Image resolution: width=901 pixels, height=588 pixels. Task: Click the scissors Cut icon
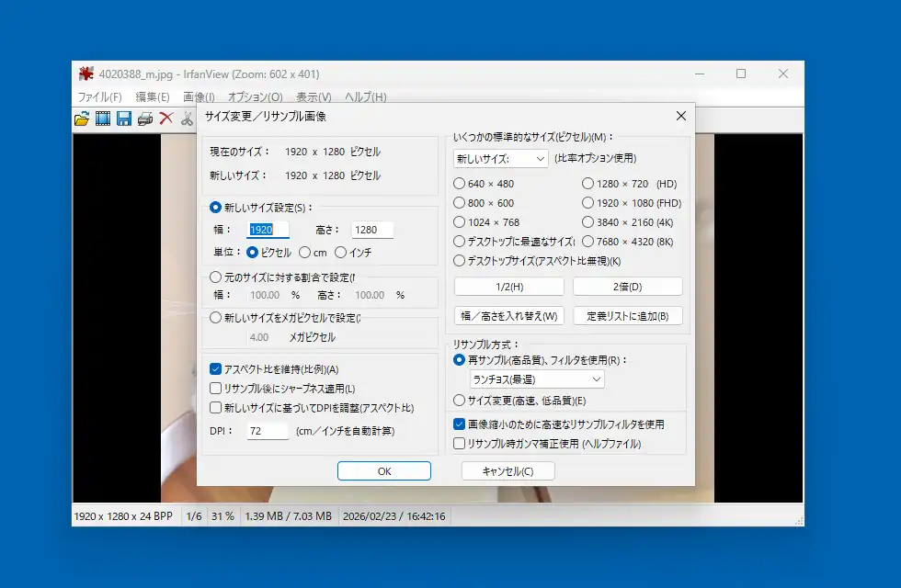tap(187, 119)
